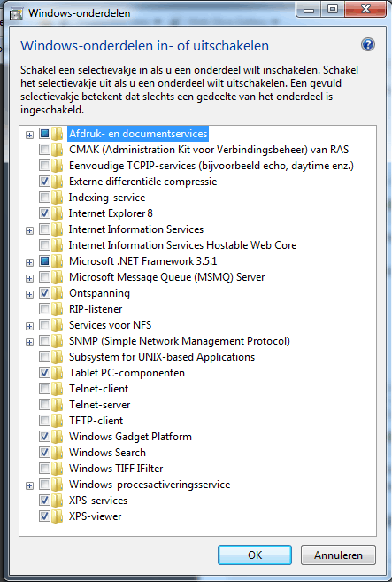Click the folder icon beside RIP-listener
The image size is (392, 582).
point(57,309)
